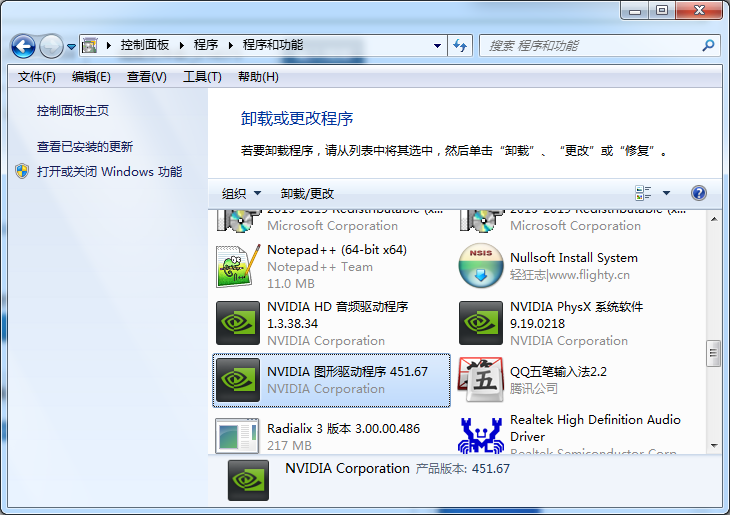Click the program list vertical scrollbar thumb
The image size is (730, 515).
coord(713,351)
